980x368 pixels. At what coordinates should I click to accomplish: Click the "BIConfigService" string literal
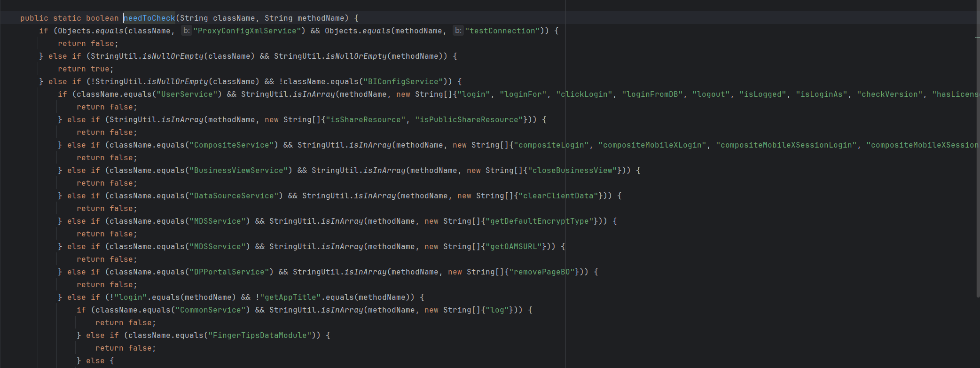pos(403,82)
